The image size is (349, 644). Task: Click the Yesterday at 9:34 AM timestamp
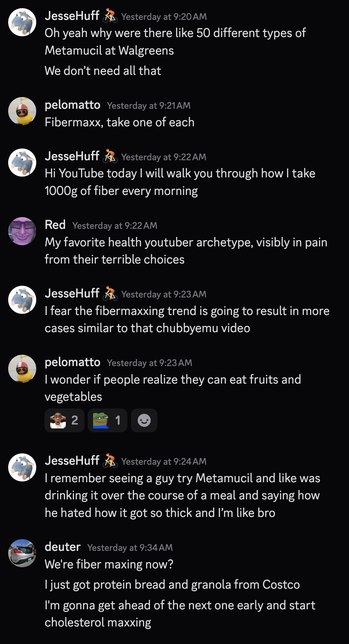point(130,548)
